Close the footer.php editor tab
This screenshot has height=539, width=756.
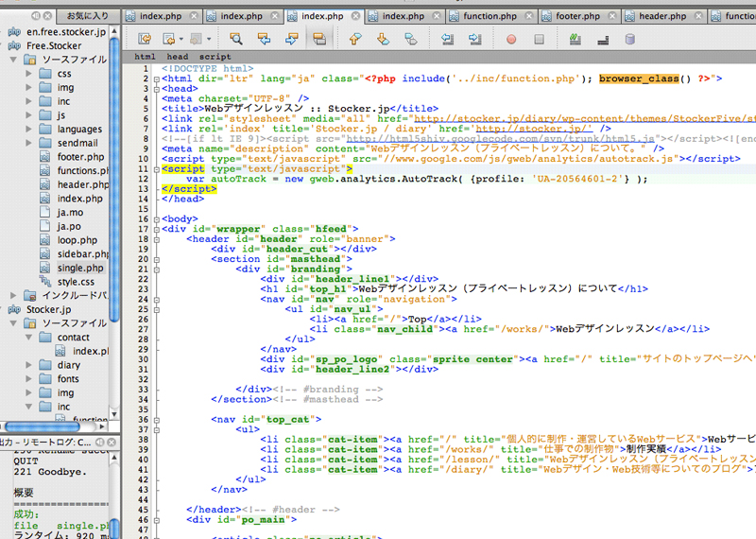point(611,16)
